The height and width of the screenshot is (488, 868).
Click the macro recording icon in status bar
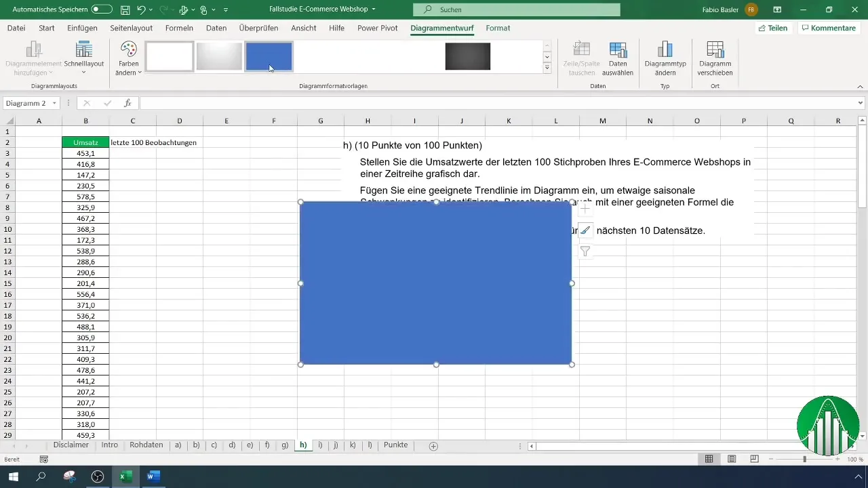point(44,460)
